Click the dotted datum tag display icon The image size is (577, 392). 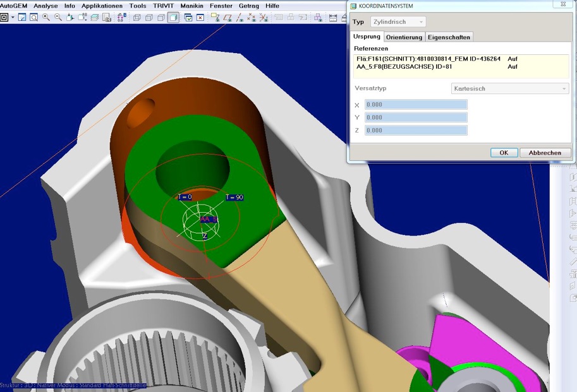tap(122, 17)
